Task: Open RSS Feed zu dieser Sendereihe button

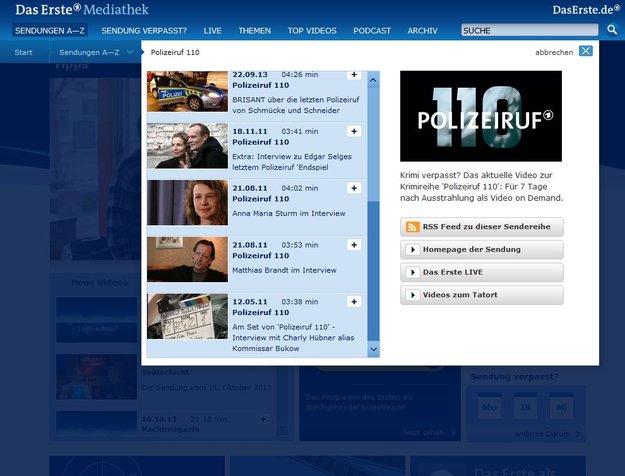Action: tap(482, 227)
